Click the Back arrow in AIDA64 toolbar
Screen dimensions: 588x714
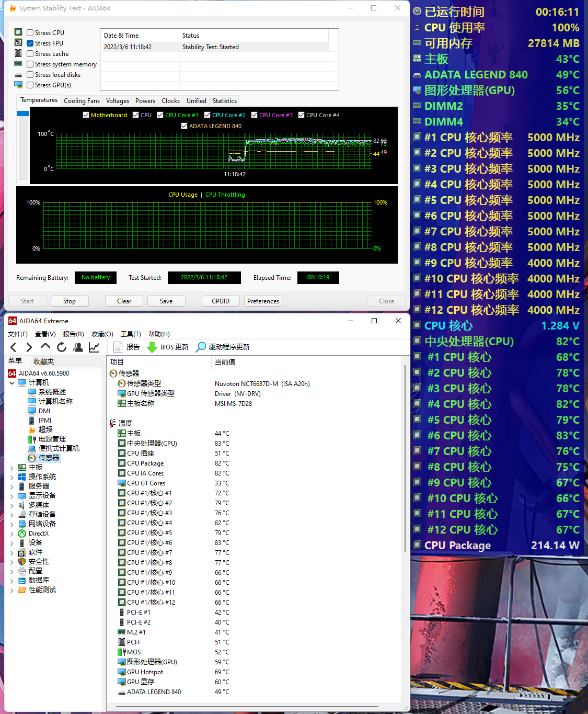tap(14, 347)
